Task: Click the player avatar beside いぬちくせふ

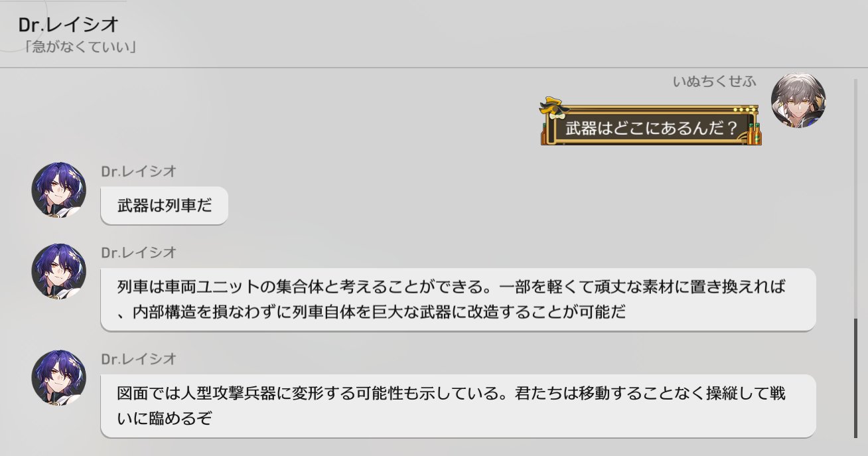Action: point(798,100)
